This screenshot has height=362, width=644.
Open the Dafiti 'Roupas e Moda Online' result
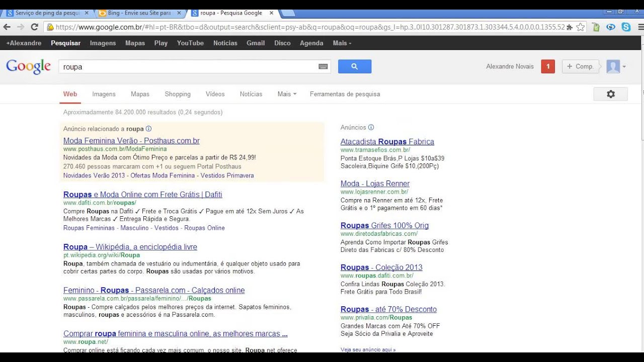click(x=143, y=195)
